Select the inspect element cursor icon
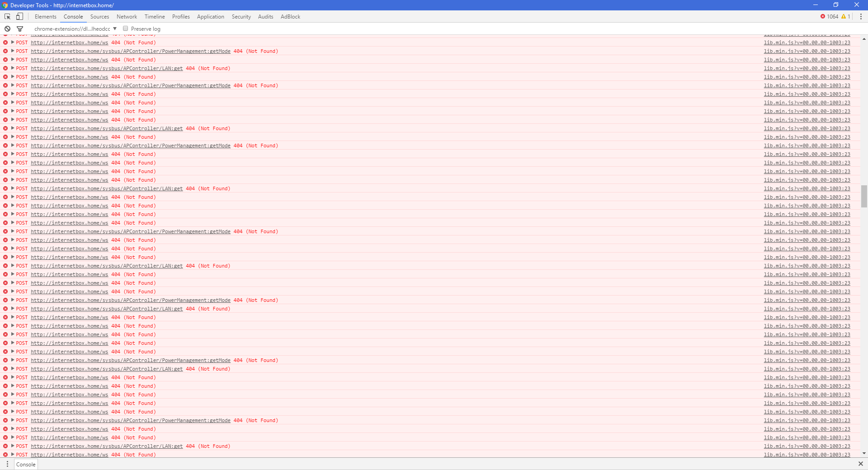This screenshot has height=470, width=868. coord(7,16)
